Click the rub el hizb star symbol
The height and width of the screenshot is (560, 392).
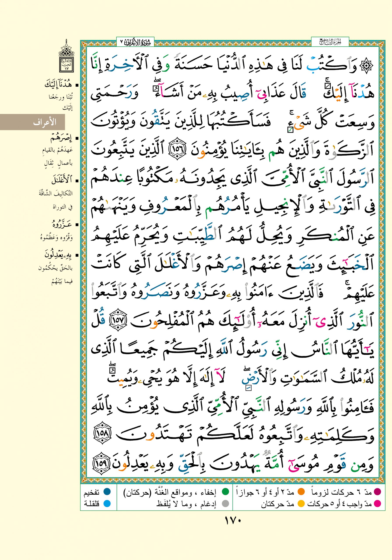click(x=367, y=66)
